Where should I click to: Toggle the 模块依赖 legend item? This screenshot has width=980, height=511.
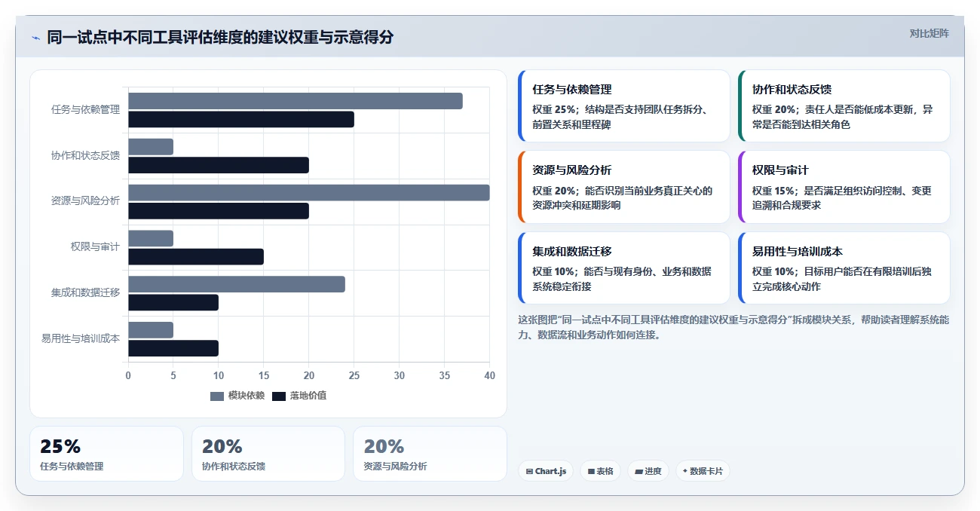[237, 396]
